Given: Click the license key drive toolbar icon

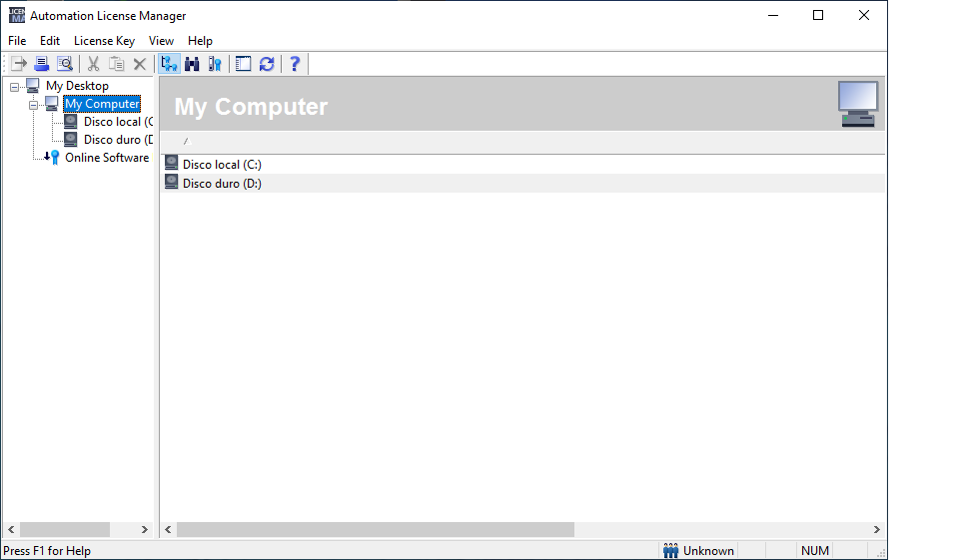Looking at the screenshot, I should [x=215, y=64].
